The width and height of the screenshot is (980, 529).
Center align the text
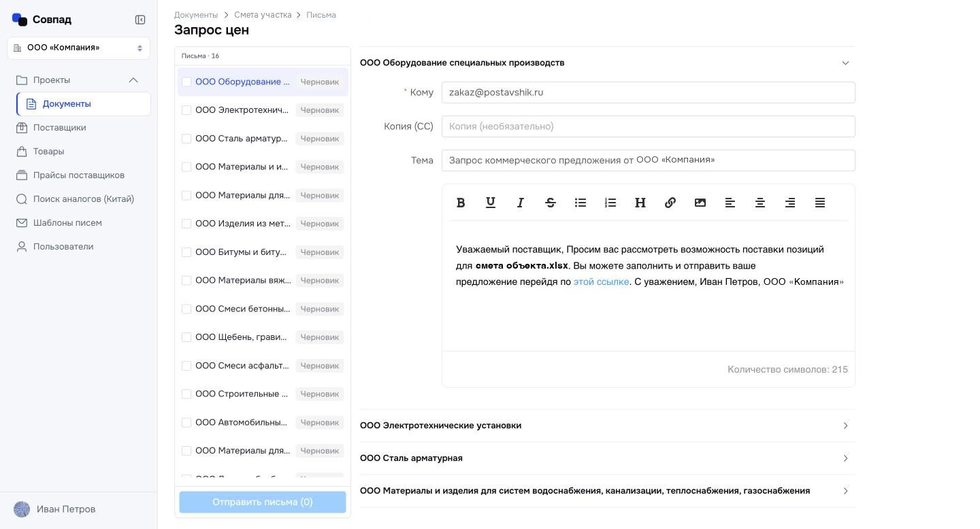click(760, 203)
